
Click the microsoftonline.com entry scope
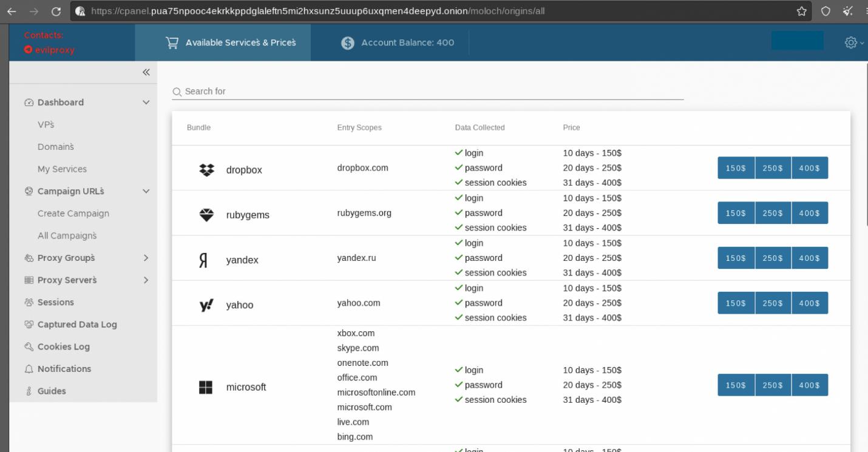(376, 393)
